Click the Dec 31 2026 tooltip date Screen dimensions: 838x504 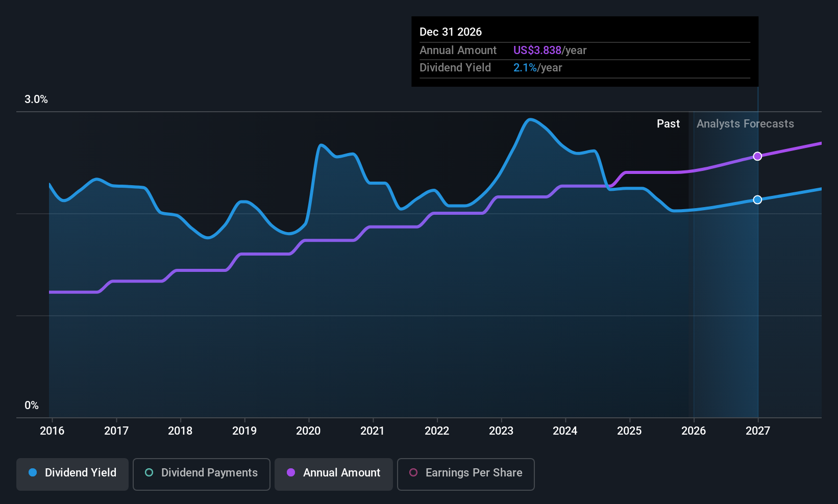pos(451,32)
